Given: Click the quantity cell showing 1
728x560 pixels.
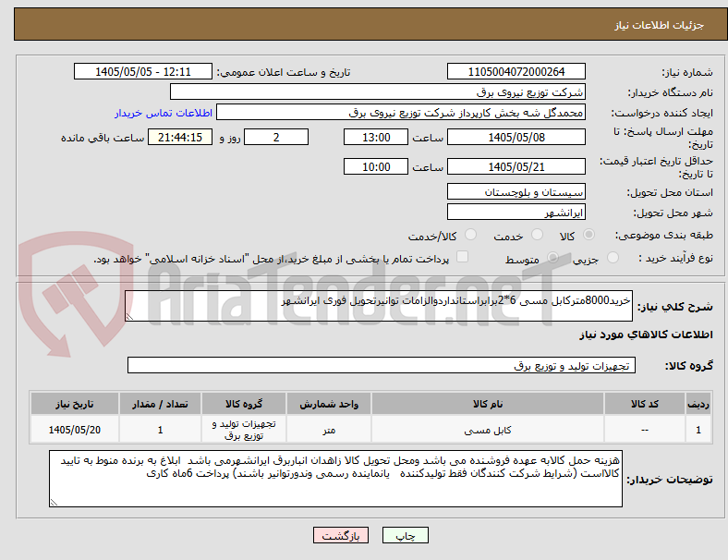Looking at the screenshot, I should (160, 430).
